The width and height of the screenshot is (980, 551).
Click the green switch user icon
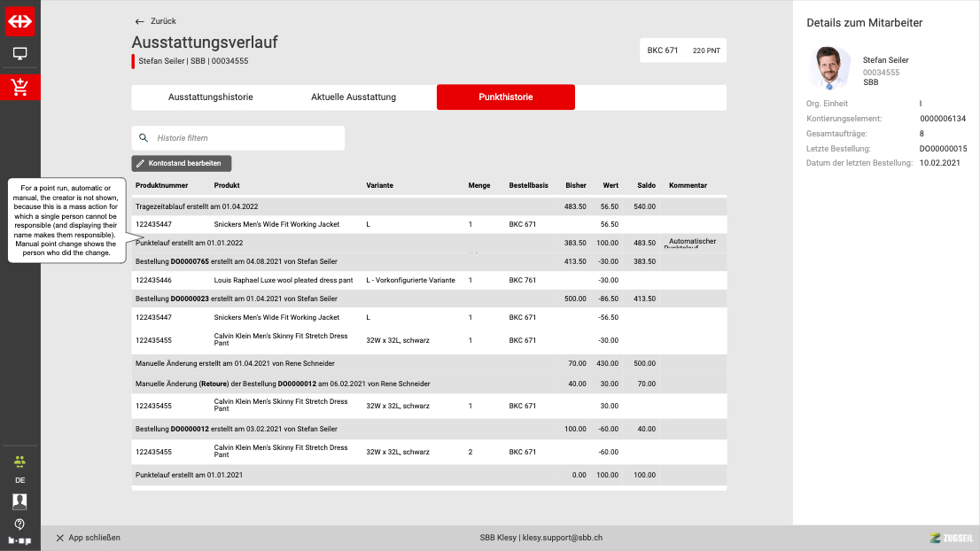[x=19, y=461]
